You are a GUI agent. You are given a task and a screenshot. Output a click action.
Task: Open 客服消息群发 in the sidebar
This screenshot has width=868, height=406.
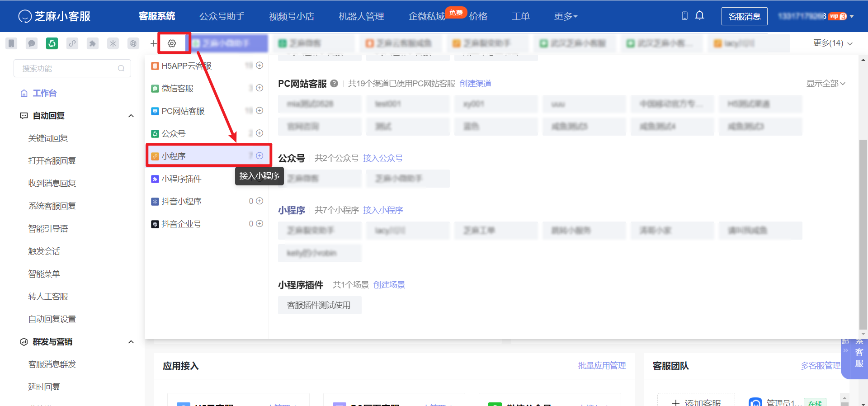[52, 364]
